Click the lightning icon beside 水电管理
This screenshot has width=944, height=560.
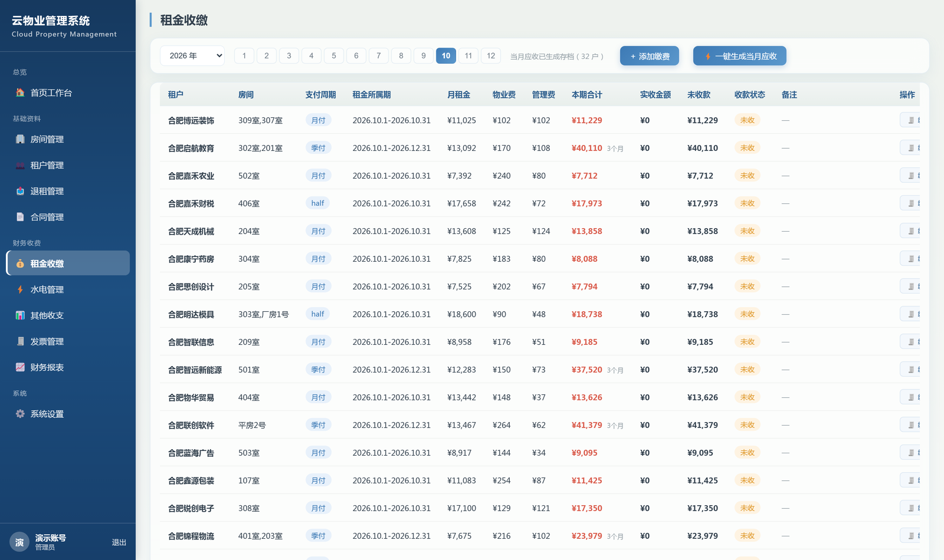[20, 289]
